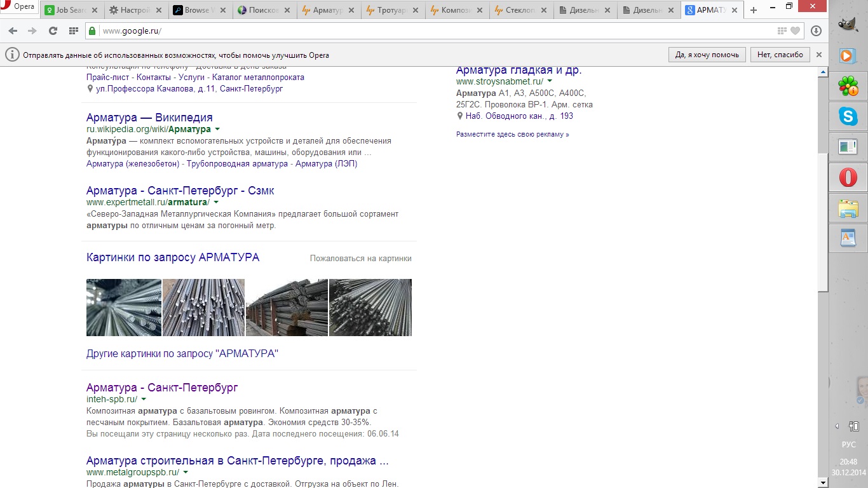Open 'Арматура - Санкт-Петербург - Сзмк' result
Image resolution: width=868 pixels, height=488 pixels.
pos(180,191)
